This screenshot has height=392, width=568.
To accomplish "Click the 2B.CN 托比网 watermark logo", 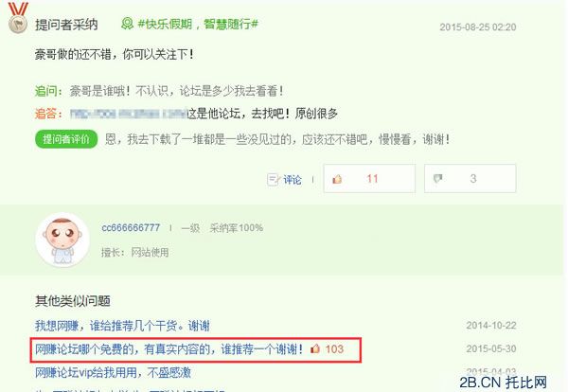I will [504, 383].
